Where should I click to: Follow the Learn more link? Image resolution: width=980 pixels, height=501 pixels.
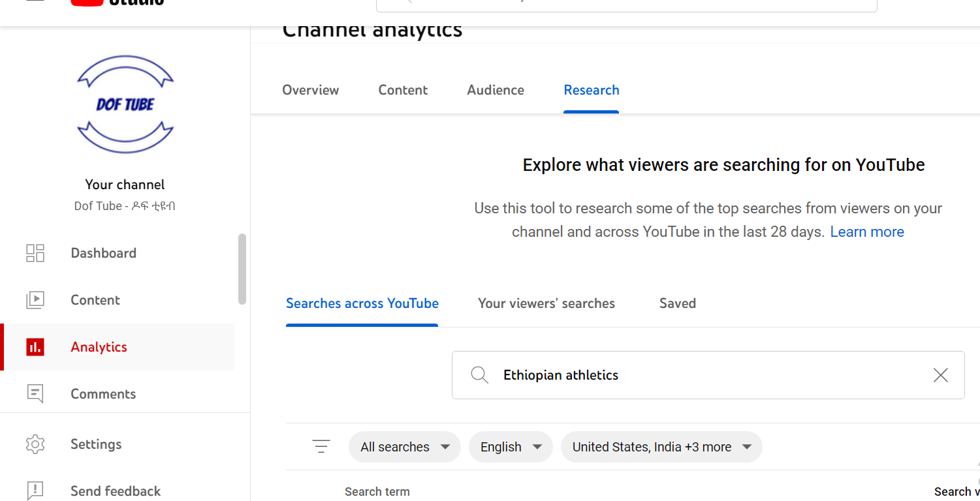(x=867, y=232)
